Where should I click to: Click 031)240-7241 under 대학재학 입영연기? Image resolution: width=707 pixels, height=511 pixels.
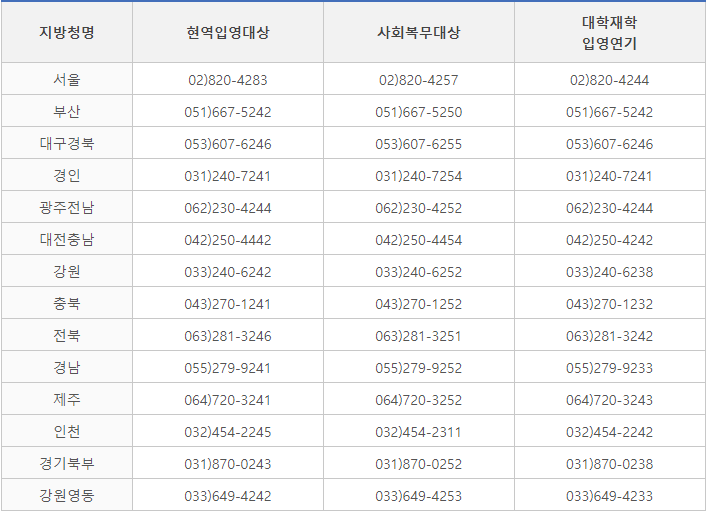click(610, 176)
